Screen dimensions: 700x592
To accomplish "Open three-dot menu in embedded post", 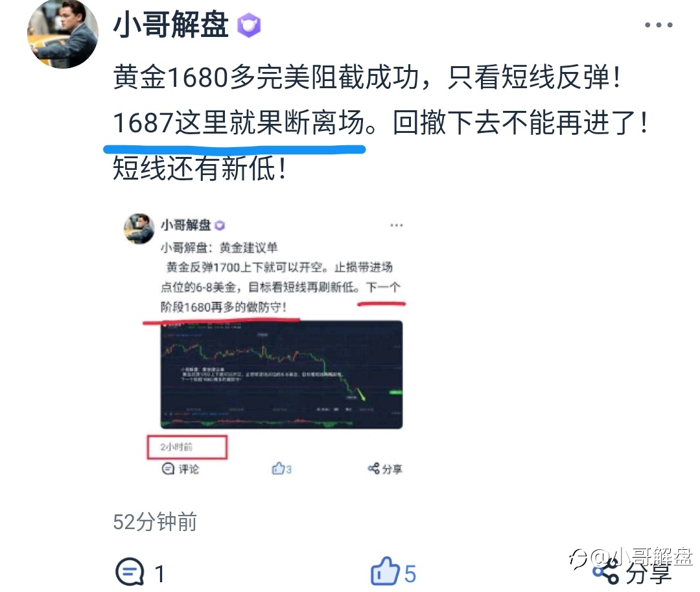I will point(397,225).
